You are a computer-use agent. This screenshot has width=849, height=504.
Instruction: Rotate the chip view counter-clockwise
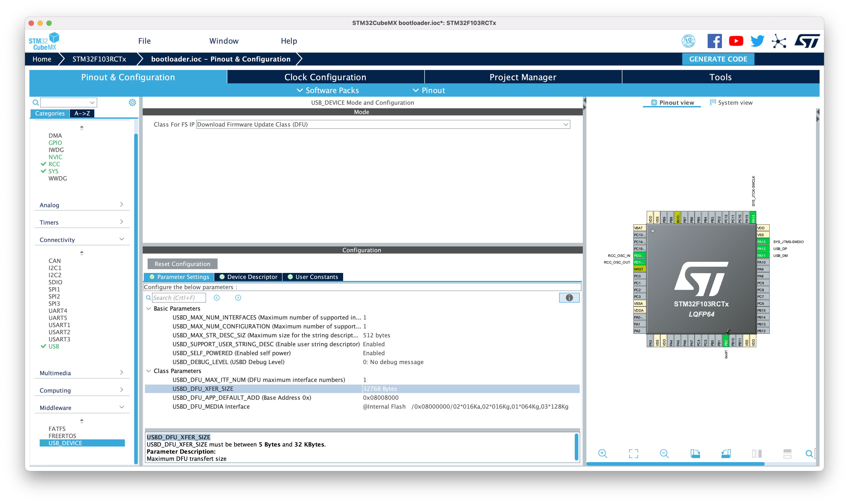tap(726, 453)
